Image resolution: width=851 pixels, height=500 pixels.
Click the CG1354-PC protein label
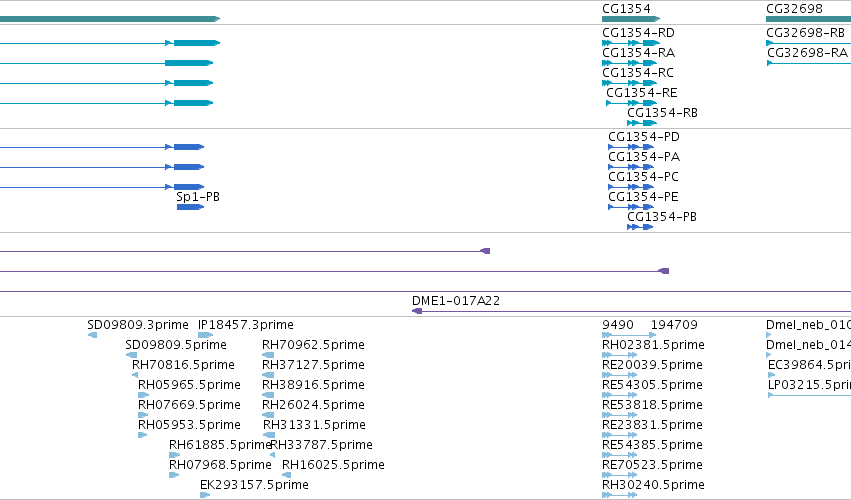coord(643,177)
